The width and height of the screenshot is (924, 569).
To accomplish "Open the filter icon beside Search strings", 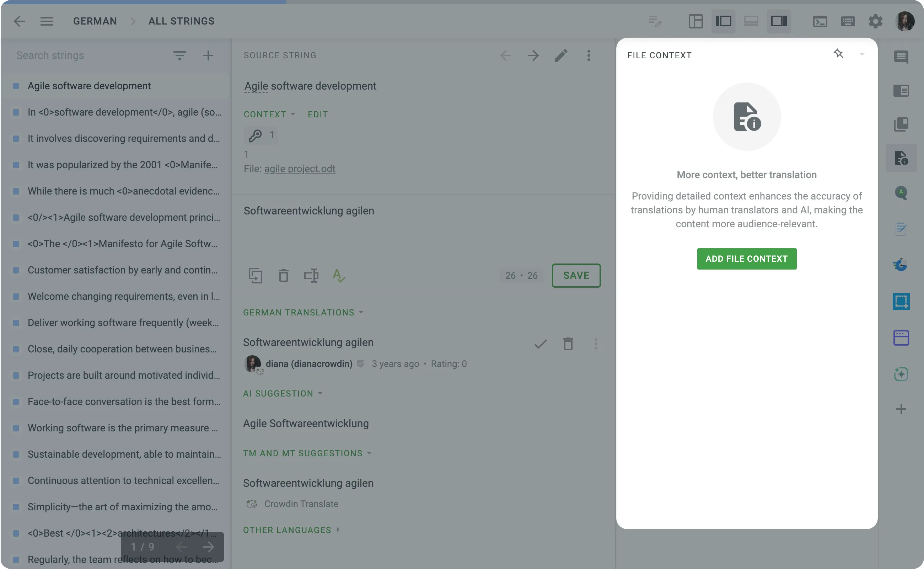I will tap(180, 55).
